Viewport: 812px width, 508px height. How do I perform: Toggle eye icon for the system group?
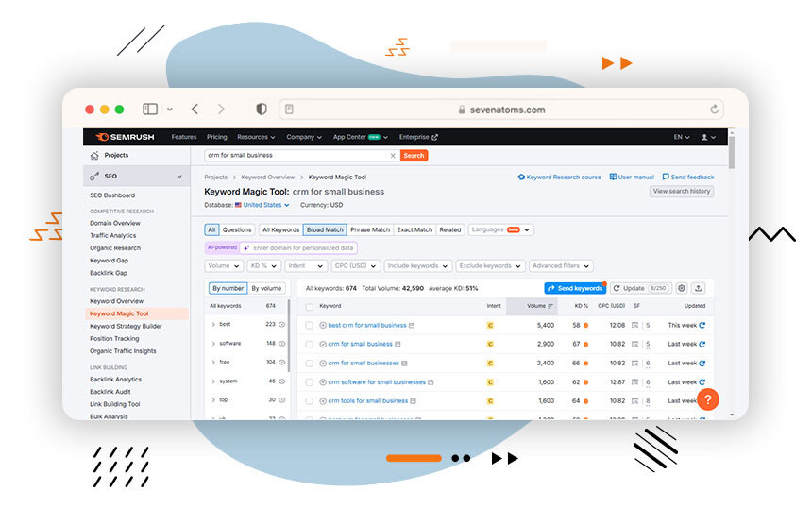[282, 381]
